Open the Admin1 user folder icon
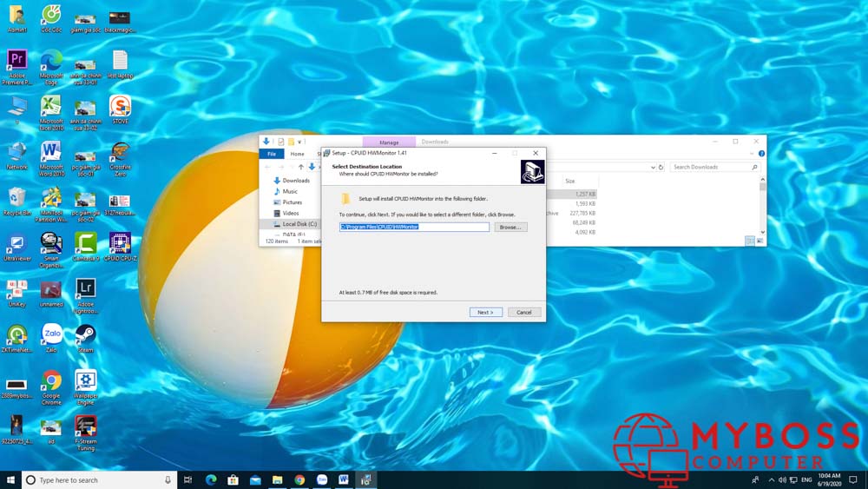Image resolution: width=868 pixels, height=489 pixels. [x=16, y=19]
